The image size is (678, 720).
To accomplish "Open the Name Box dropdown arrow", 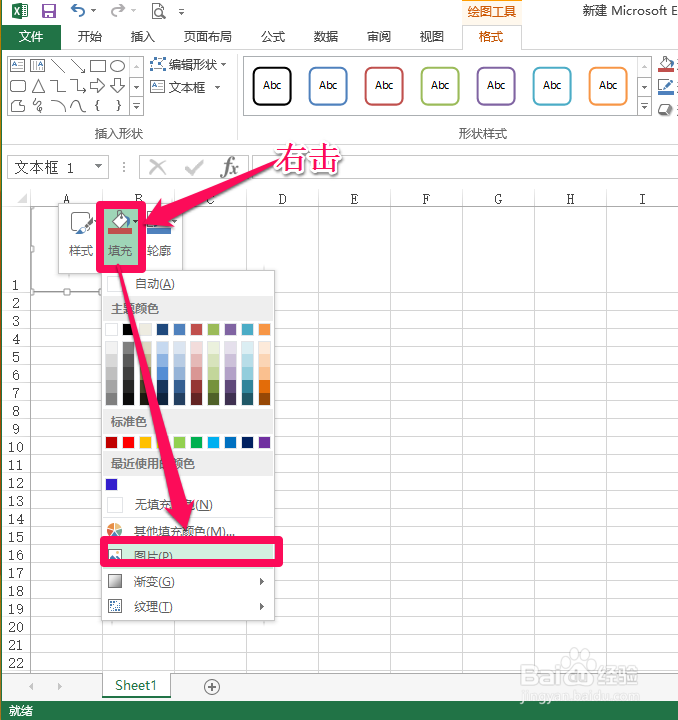I will coord(98,166).
